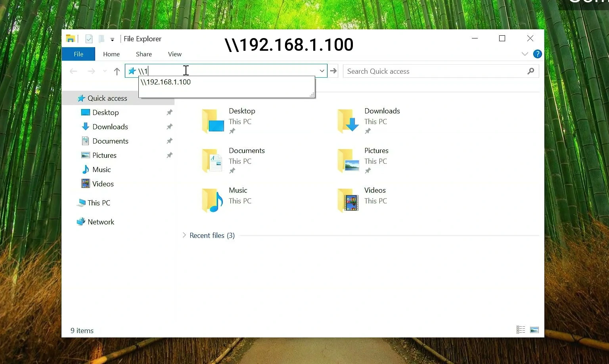Unpin Documents using its sidebar pin icon
The image size is (609, 364).
coord(169,141)
